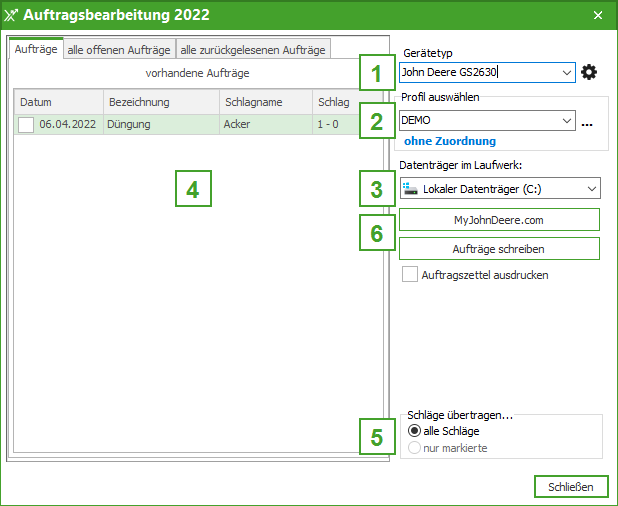Open the Lokaler Datenträger (C:) drive dropdown
This screenshot has height=506, width=618.
click(x=592, y=188)
